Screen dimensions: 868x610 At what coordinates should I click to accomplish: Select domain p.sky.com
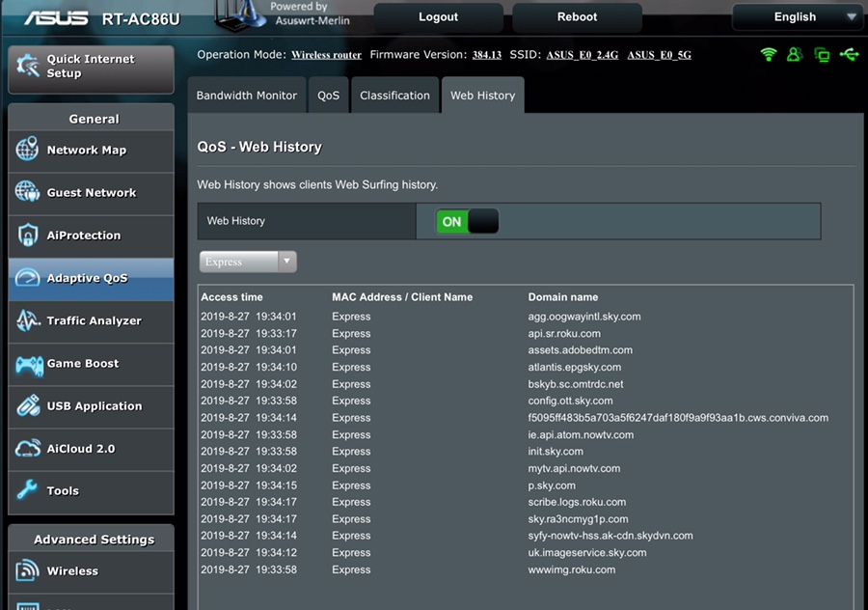click(552, 485)
